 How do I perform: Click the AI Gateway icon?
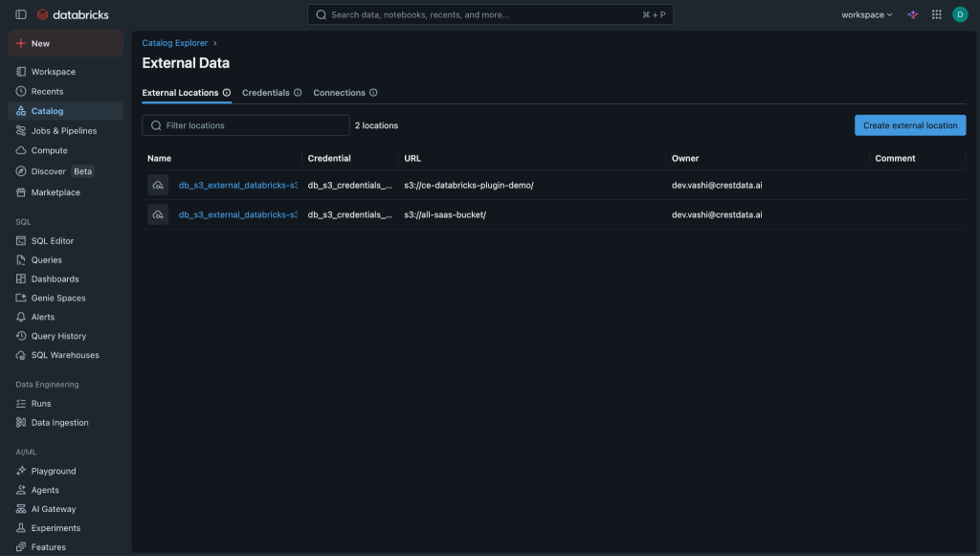click(21, 509)
